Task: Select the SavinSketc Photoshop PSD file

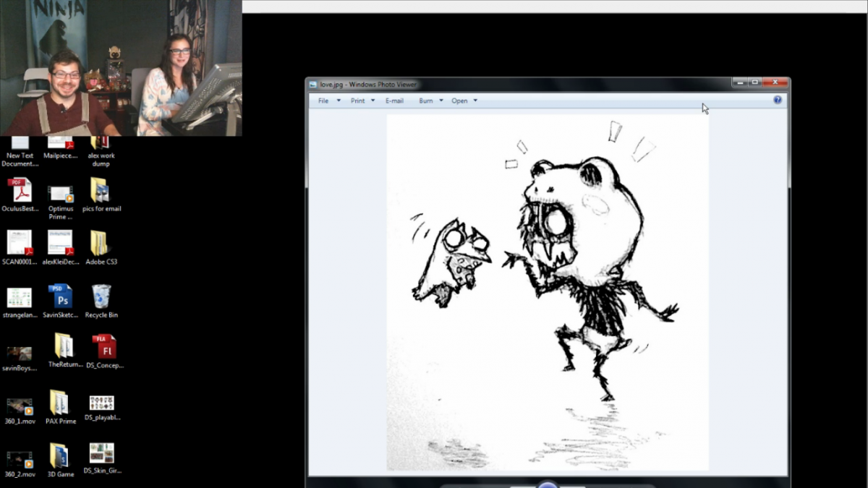Action: click(x=60, y=297)
